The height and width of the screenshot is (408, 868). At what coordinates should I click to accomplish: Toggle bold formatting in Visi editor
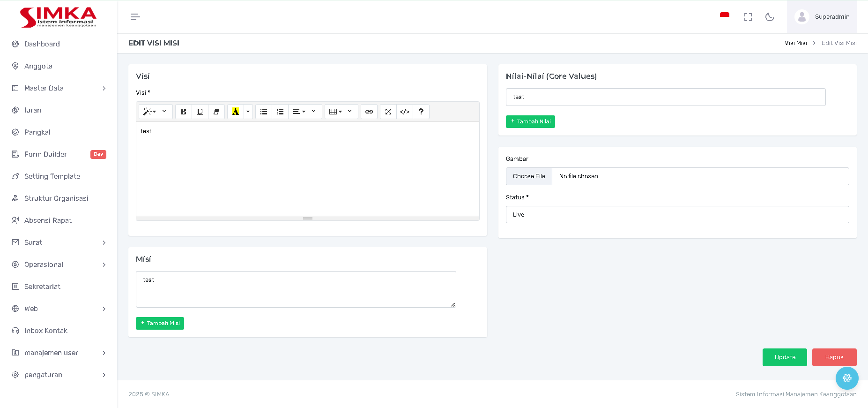[x=183, y=112]
